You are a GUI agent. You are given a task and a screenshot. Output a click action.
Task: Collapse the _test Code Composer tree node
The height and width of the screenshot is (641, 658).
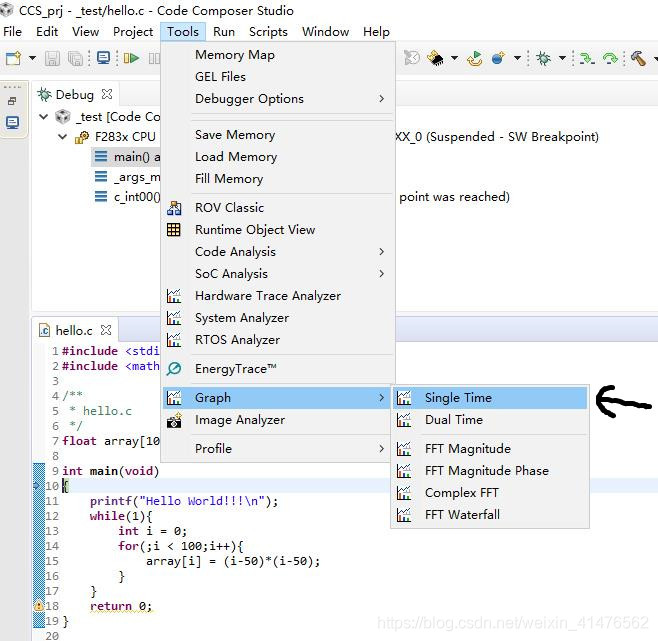click(x=43, y=116)
